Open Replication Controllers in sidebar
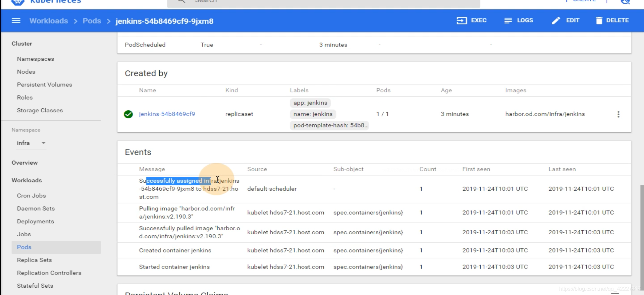 pos(49,273)
